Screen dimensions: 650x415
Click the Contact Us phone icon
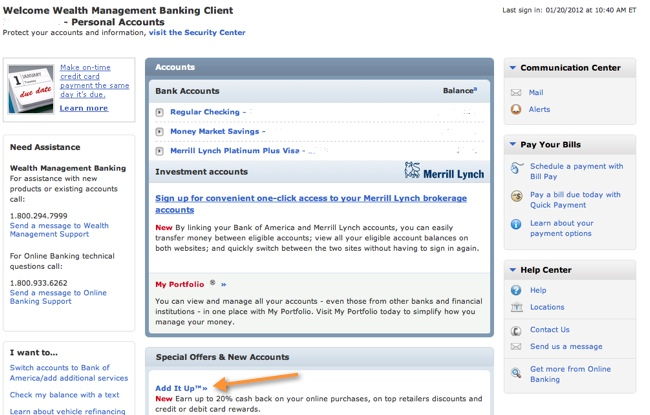click(x=516, y=331)
